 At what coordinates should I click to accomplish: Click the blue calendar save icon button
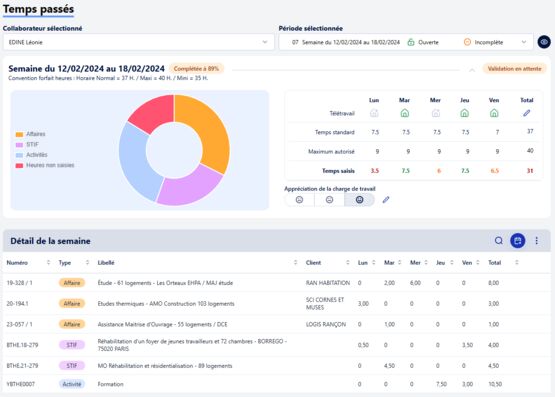(x=517, y=241)
